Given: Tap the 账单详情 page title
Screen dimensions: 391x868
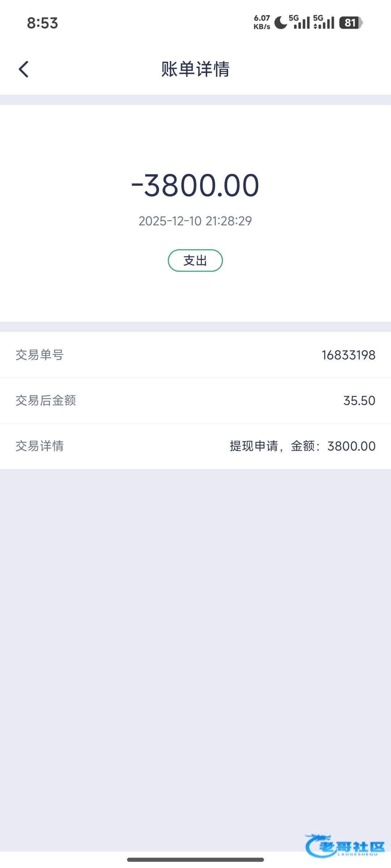Looking at the screenshot, I should coord(195,69).
